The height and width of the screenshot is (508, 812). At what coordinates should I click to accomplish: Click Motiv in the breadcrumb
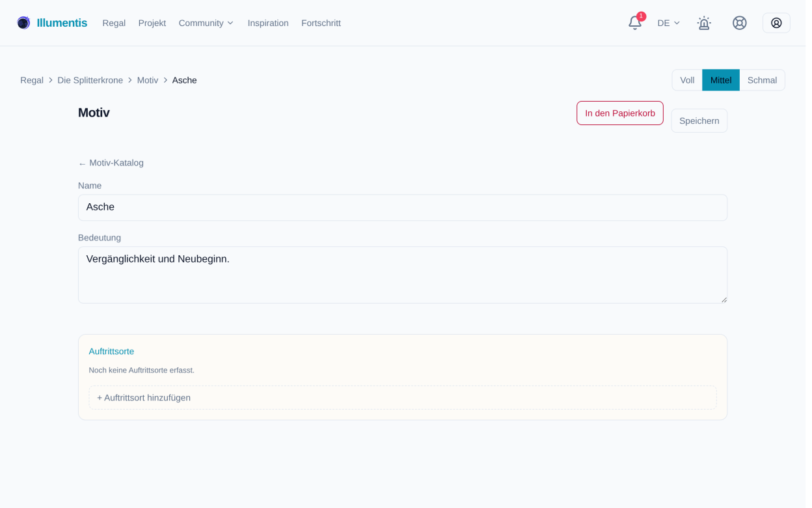(148, 80)
